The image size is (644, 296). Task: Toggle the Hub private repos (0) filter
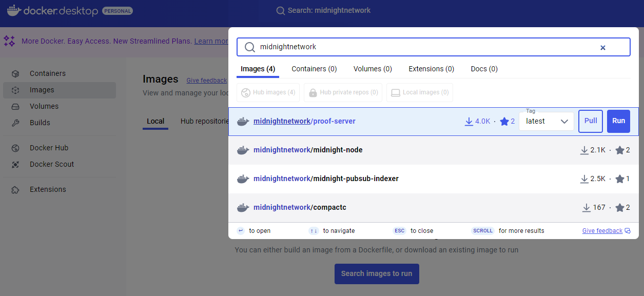[x=343, y=92]
